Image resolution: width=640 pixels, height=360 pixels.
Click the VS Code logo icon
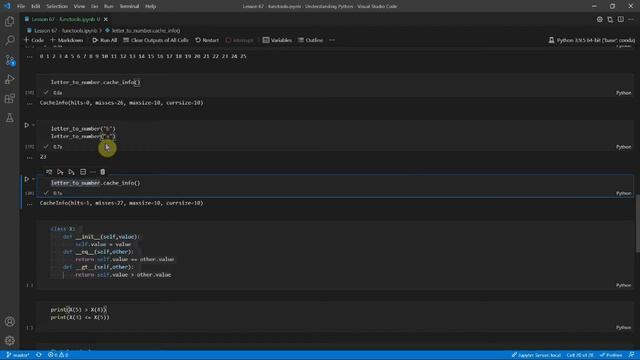(x=7, y=6)
